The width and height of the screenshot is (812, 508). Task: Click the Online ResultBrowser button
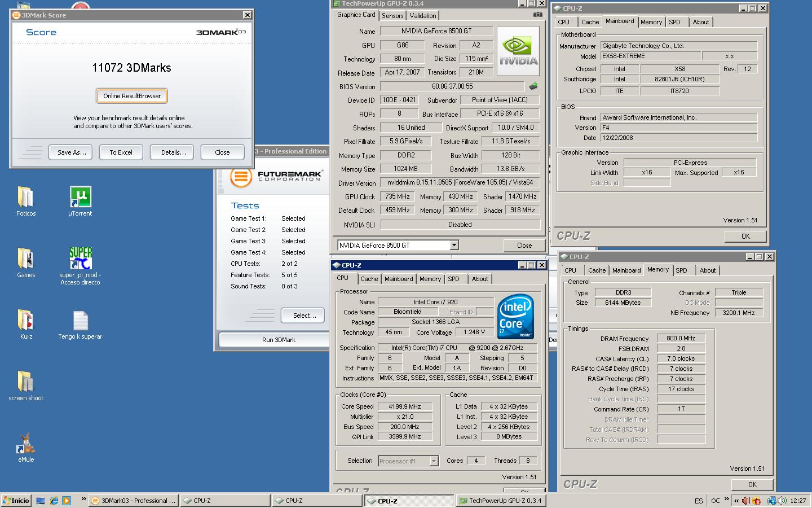132,96
